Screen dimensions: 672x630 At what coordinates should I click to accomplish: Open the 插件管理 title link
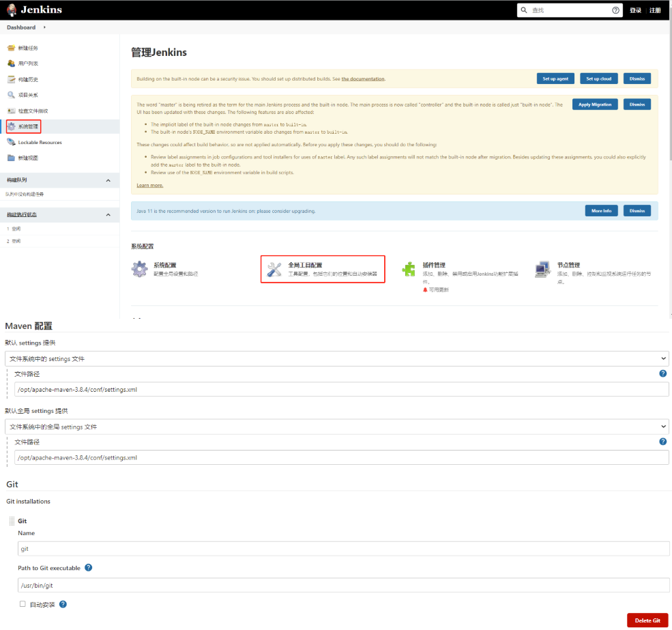coord(434,265)
